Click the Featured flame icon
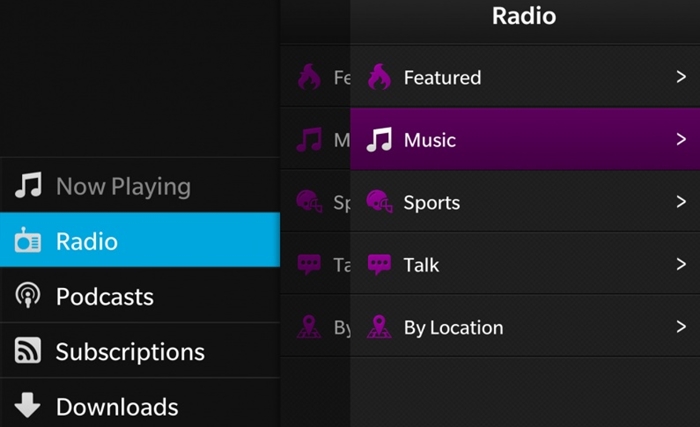Viewport: 700px width, 427px height. (x=379, y=77)
